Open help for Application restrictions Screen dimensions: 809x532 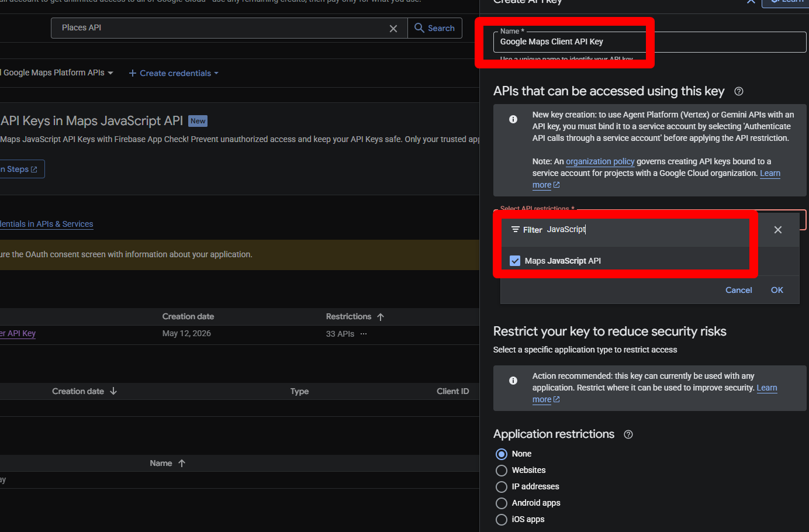coord(628,434)
